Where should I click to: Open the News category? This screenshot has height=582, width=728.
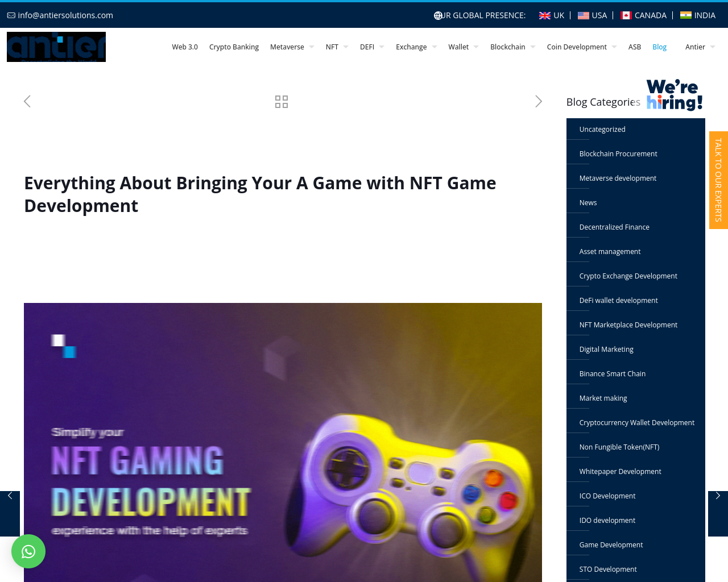[588, 203]
